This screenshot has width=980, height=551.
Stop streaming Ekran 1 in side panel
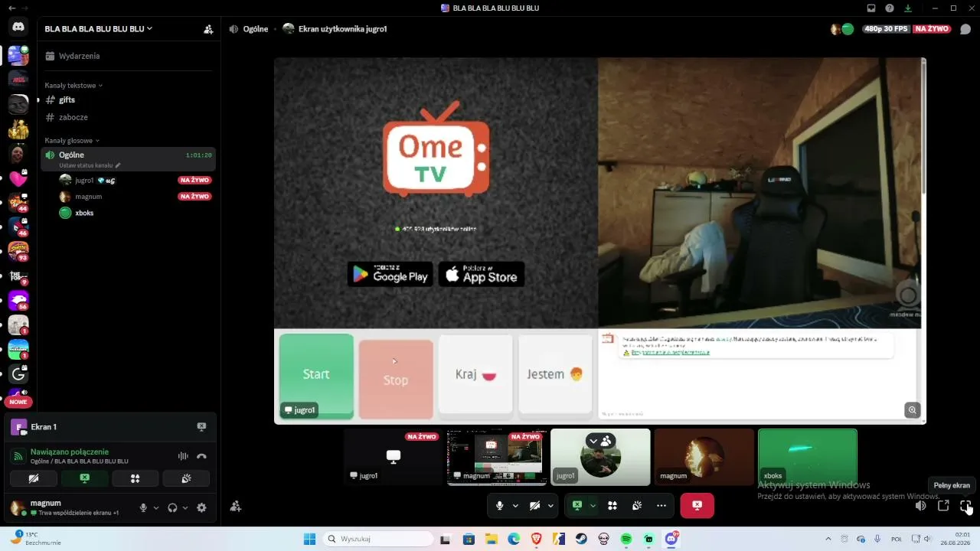click(x=201, y=427)
